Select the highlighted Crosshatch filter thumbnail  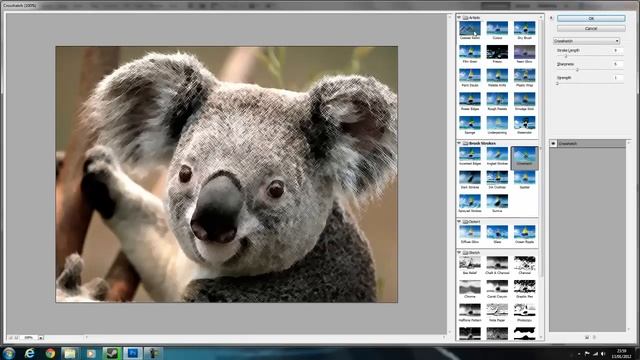pos(524,157)
